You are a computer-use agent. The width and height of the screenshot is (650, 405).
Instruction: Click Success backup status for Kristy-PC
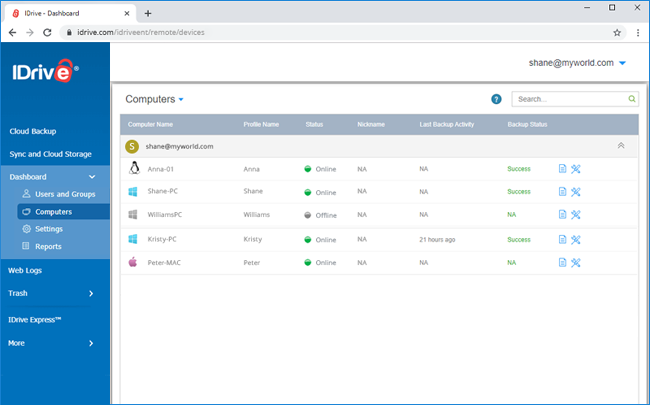(x=519, y=240)
